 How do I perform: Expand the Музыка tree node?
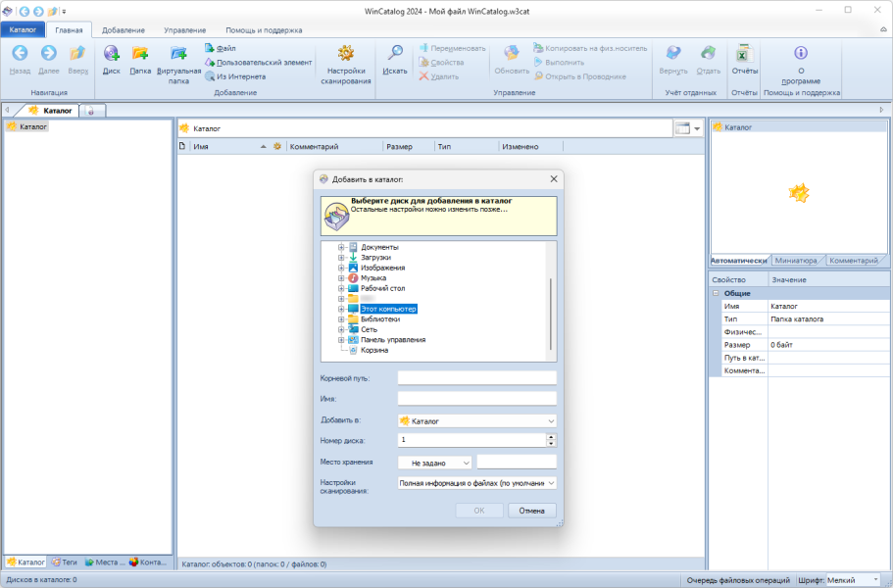pos(341,277)
